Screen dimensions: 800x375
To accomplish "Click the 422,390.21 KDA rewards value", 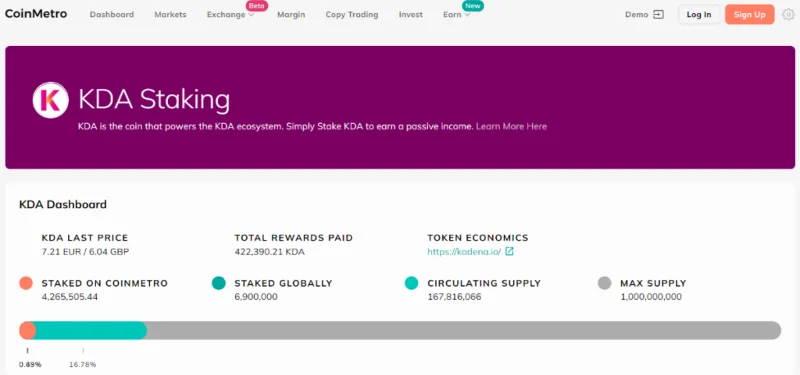I will (x=269, y=252).
